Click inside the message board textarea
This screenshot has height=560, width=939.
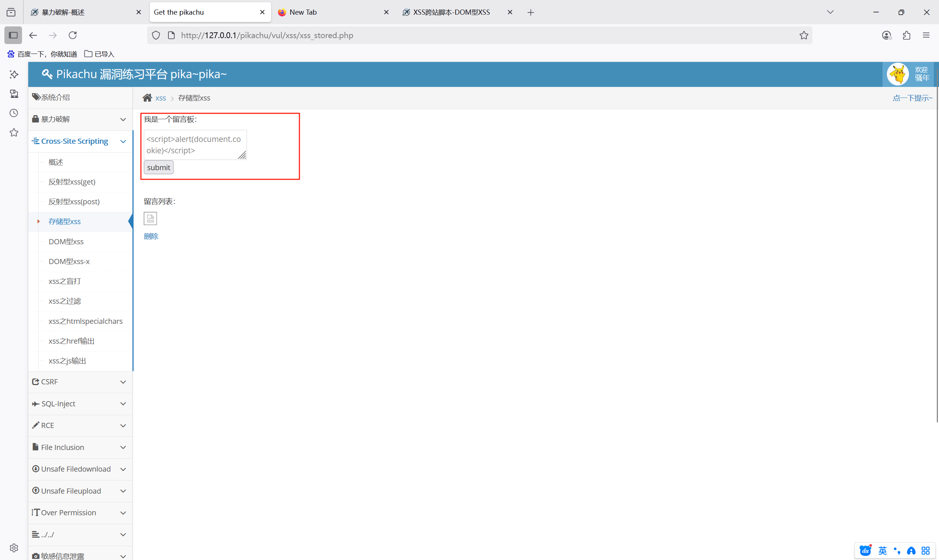coord(195,145)
